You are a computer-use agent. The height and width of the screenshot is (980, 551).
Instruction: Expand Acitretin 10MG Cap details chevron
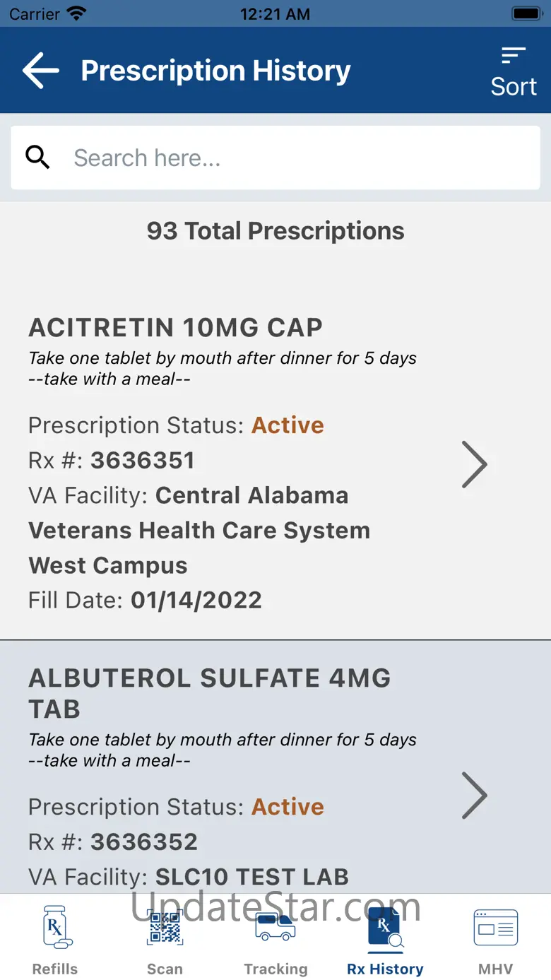[474, 464]
